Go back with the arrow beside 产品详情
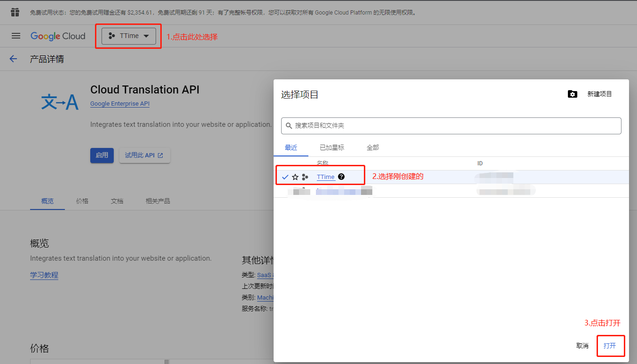The width and height of the screenshot is (637, 364). (13, 59)
